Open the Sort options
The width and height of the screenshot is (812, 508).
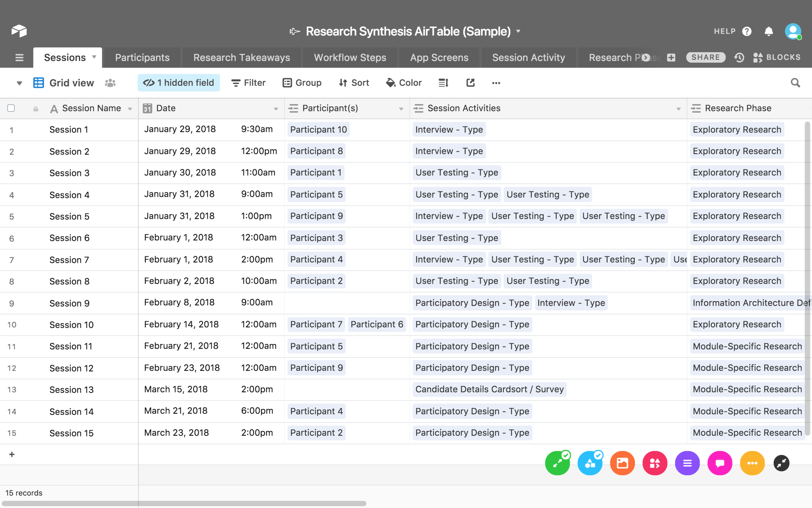point(354,83)
